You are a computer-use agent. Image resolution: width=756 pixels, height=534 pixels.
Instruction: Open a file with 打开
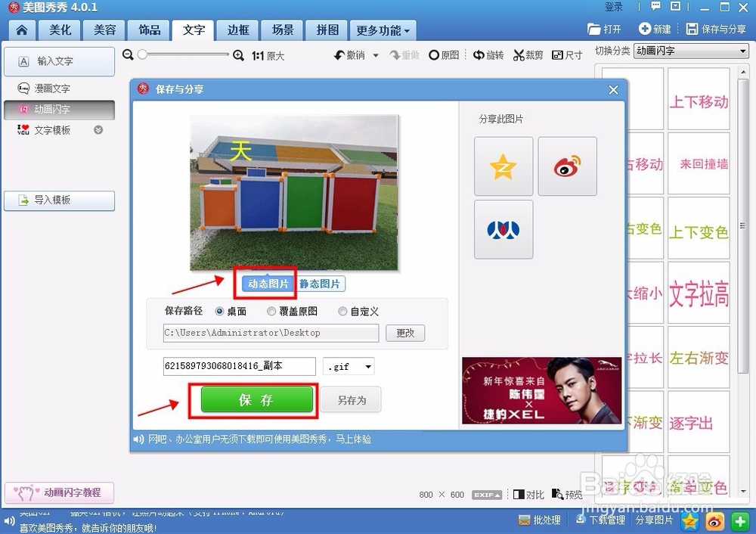[605, 29]
